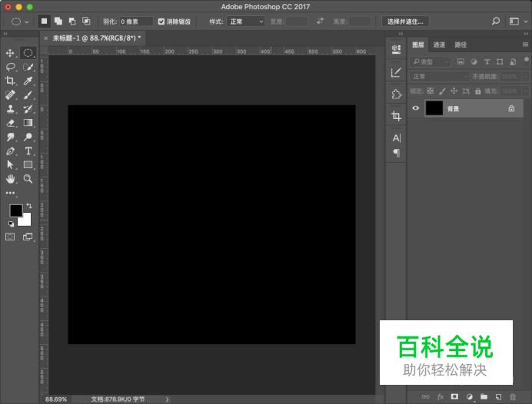The height and width of the screenshot is (404, 532).
Task: Click the 羽化 feather input field
Action: tap(135, 22)
